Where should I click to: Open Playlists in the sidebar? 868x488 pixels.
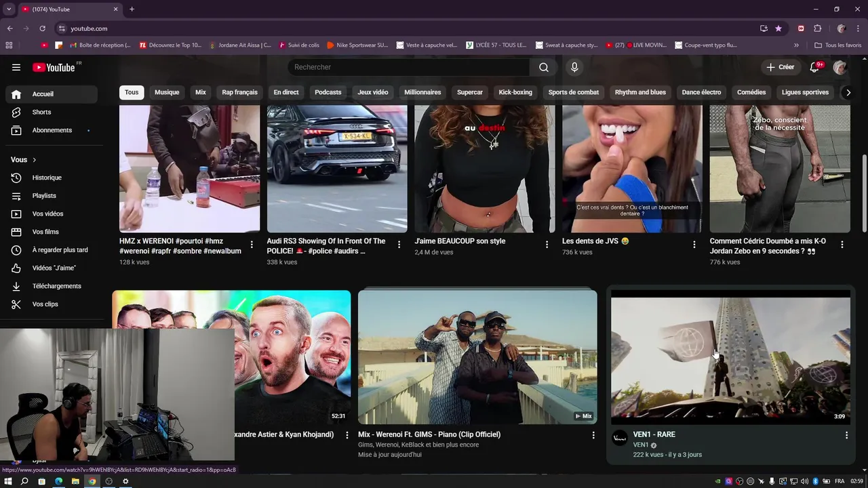coord(52,196)
